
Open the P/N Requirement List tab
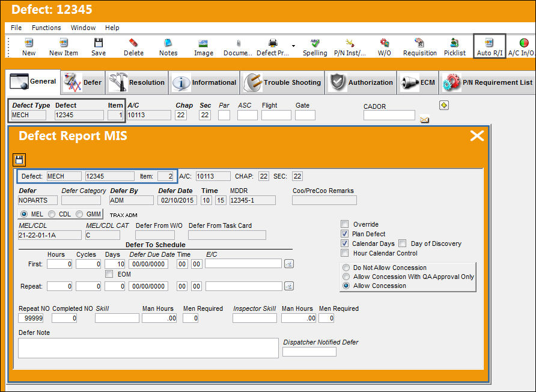487,82
